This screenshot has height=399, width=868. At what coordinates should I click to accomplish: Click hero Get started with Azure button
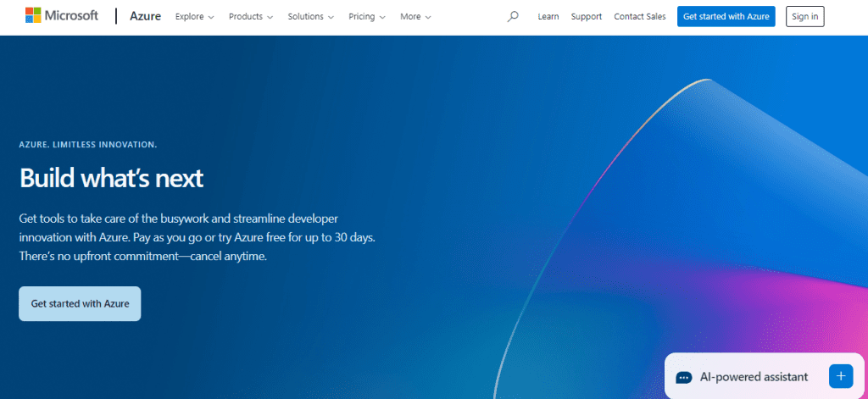(x=80, y=304)
